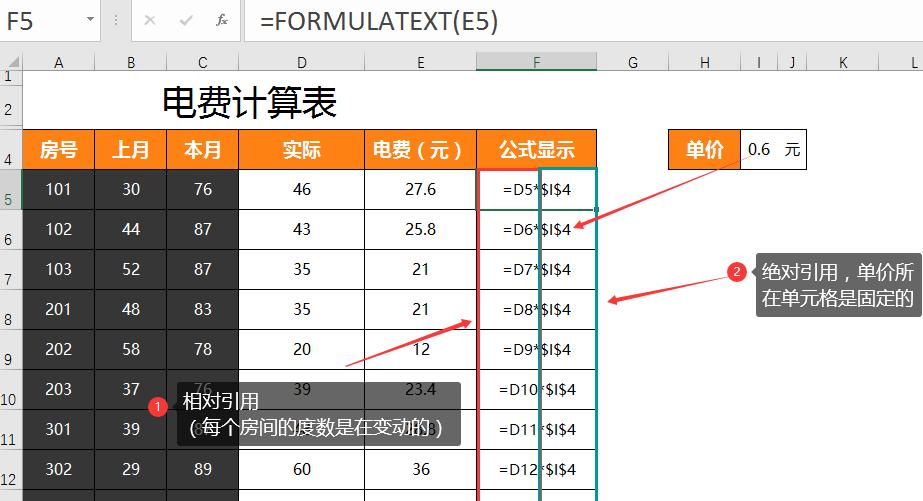The width and height of the screenshot is (923, 501).
Task: Select last month value 44
Action: pyautogui.click(x=131, y=229)
